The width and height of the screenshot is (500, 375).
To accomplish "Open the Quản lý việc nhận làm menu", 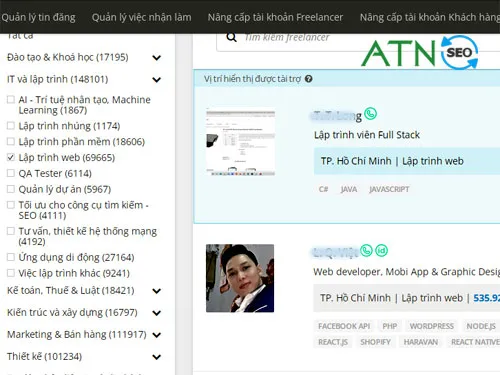I will click(142, 17).
